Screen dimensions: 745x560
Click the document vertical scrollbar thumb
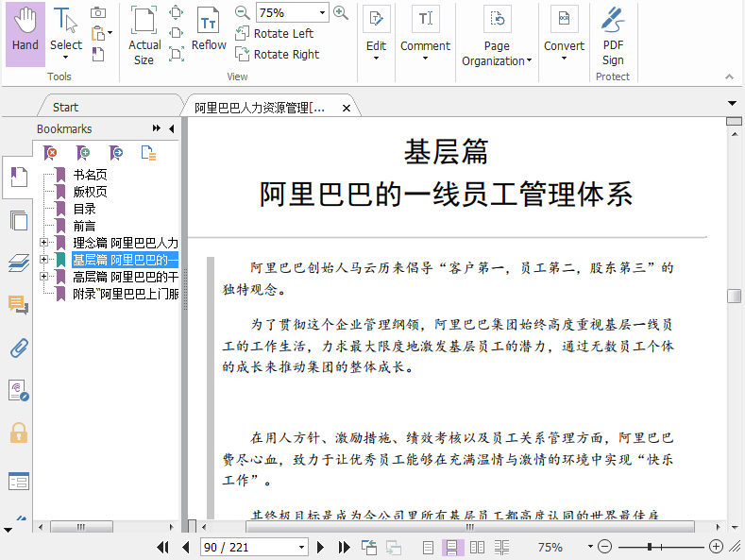pyautogui.click(x=734, y=296)
